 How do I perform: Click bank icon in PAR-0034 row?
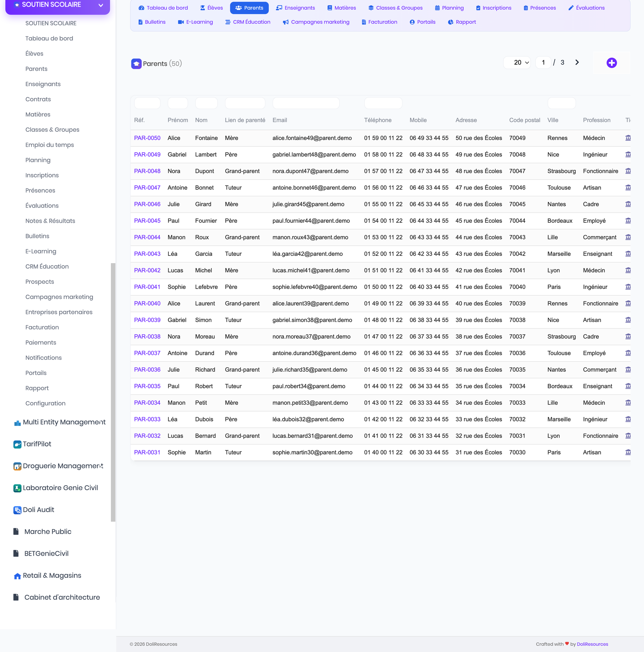coord(628,402)
